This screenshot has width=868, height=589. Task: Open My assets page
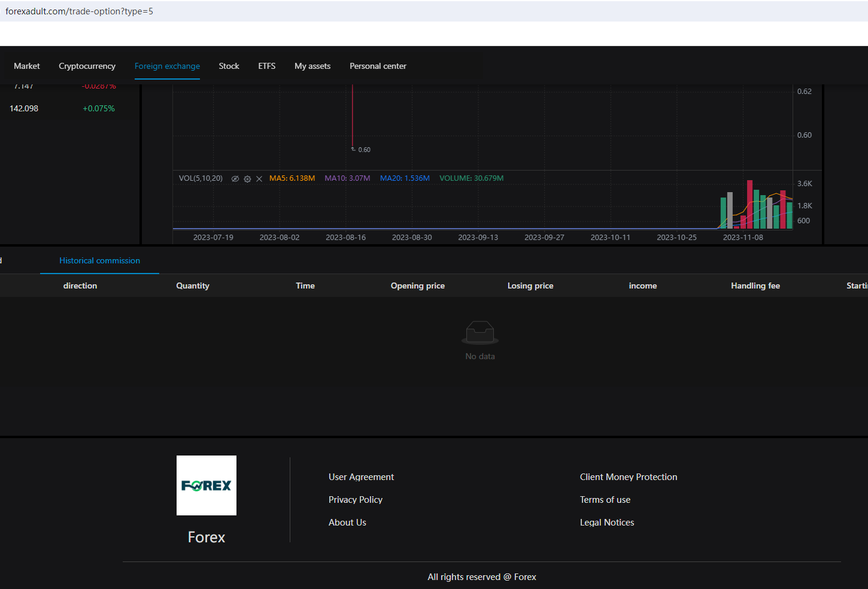pyautogui.click(x=312, y=66)
